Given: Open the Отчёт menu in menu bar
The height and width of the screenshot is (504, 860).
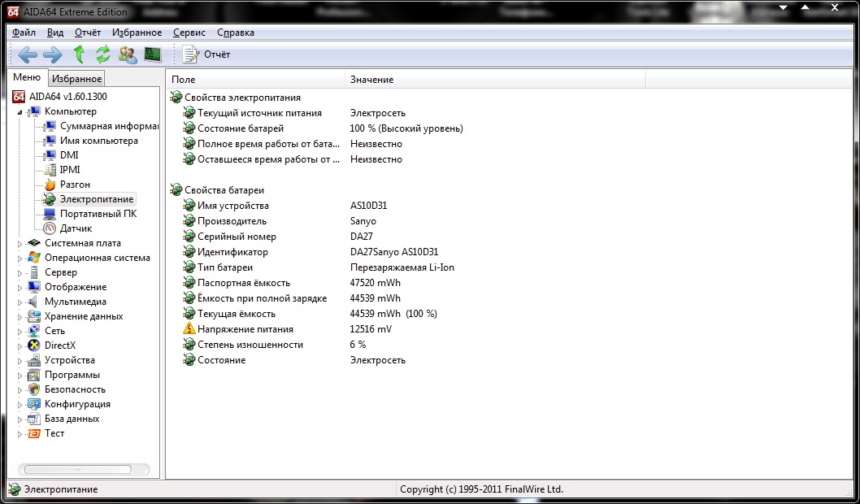Looking at the screenshot, I should coord(88,33).
